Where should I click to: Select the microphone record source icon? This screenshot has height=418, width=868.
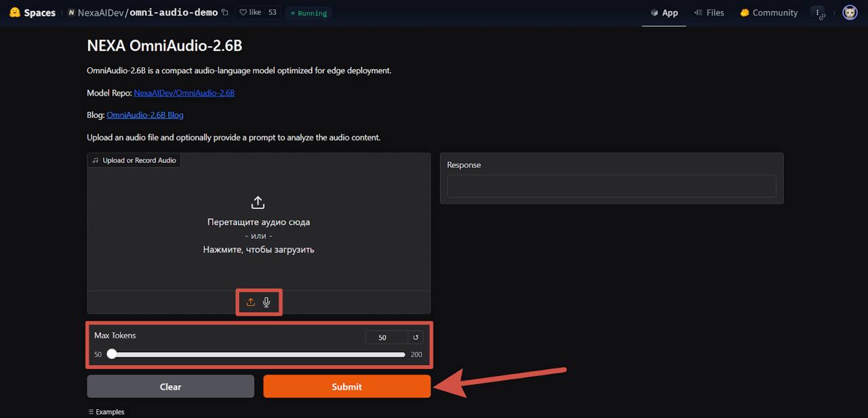(x=267, y=302)
